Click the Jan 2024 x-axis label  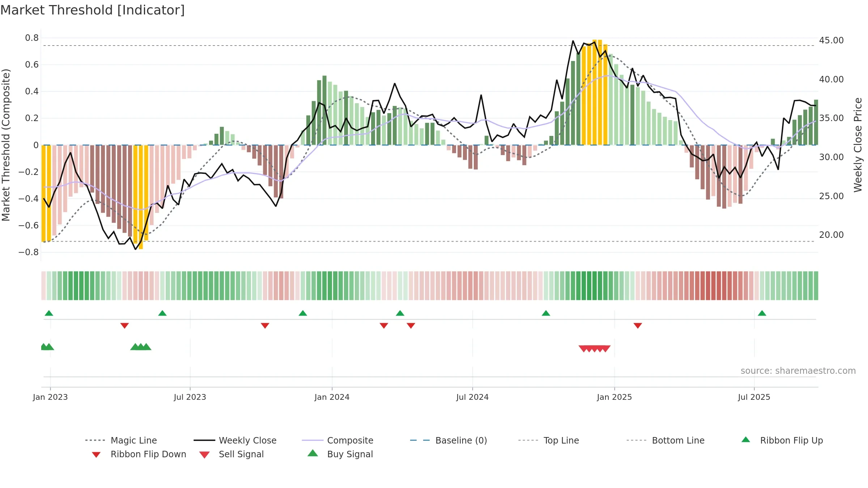pos(332,397)
